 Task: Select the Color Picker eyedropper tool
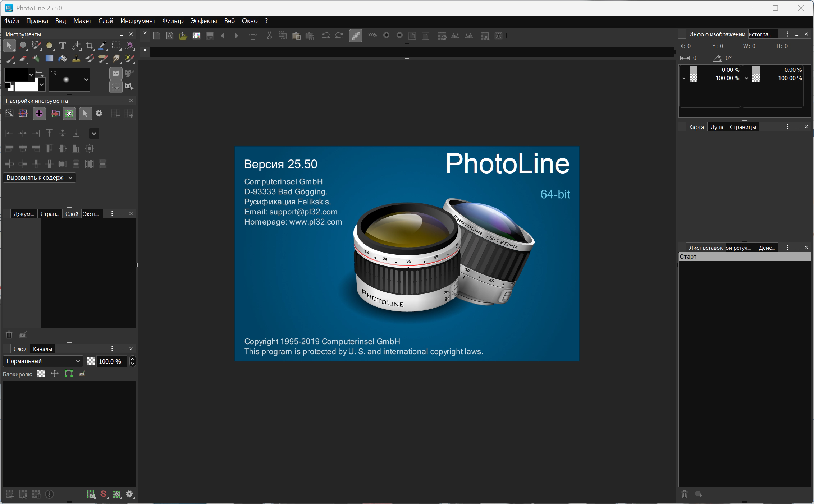point(102,46)
